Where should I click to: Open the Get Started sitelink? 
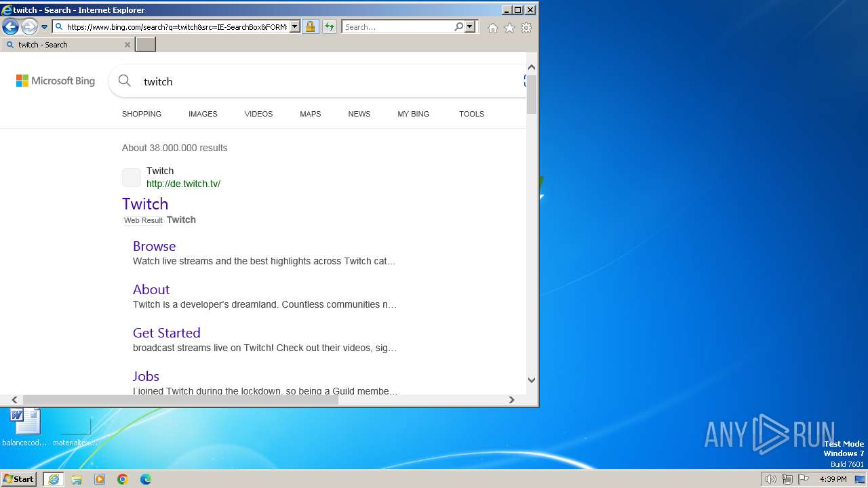tap(167, 333)
